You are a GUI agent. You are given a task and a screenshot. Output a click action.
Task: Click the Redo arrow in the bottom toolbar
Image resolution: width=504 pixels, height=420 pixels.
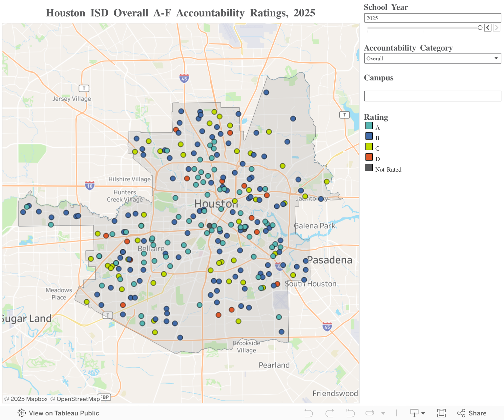330,413
